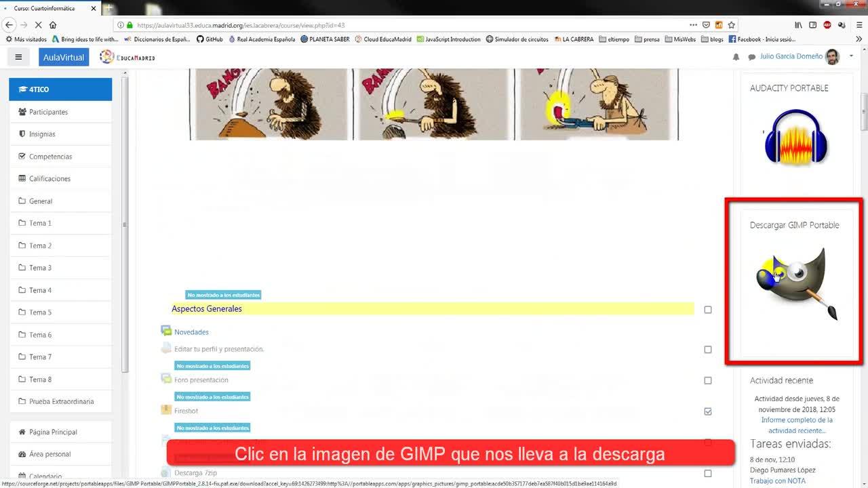Open Calificaciones in the sidebar
Screen dimensions: 868x488
tap(60, 179)
